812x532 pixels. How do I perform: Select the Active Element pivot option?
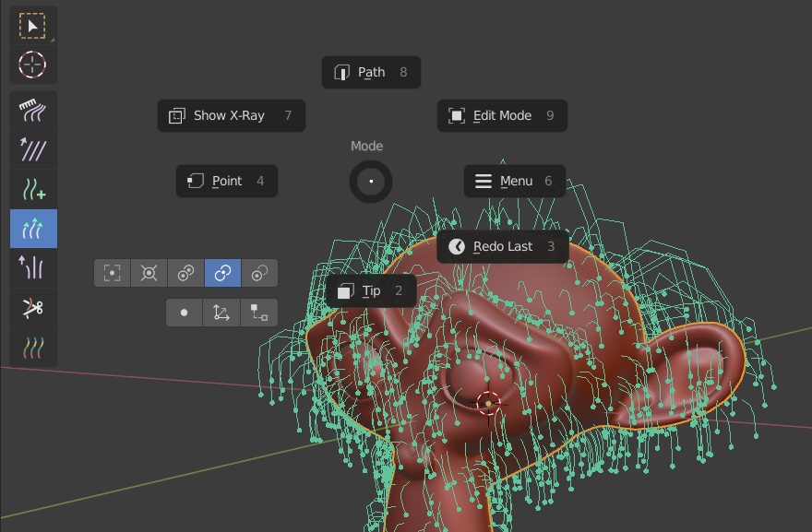(x=259, y=273)
